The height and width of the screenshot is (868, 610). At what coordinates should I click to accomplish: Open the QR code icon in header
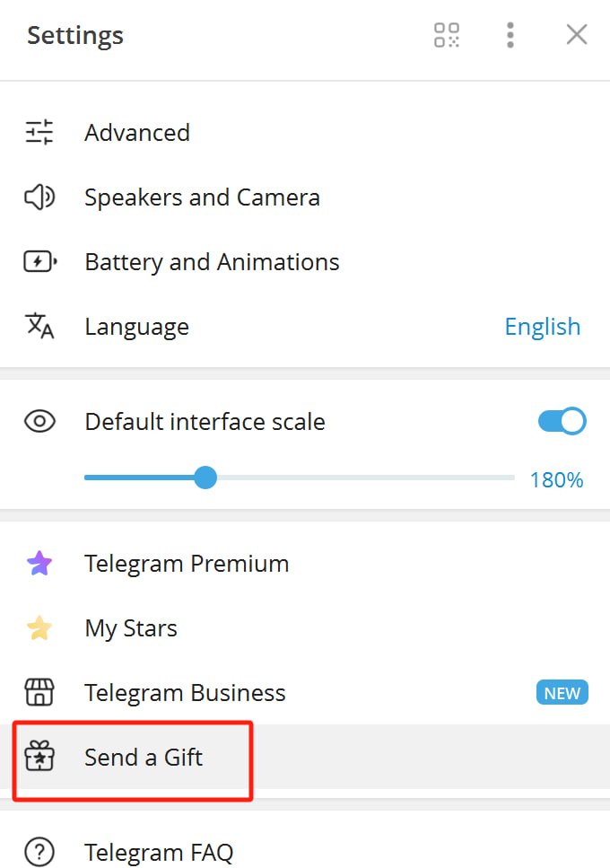tap(447, 35)
